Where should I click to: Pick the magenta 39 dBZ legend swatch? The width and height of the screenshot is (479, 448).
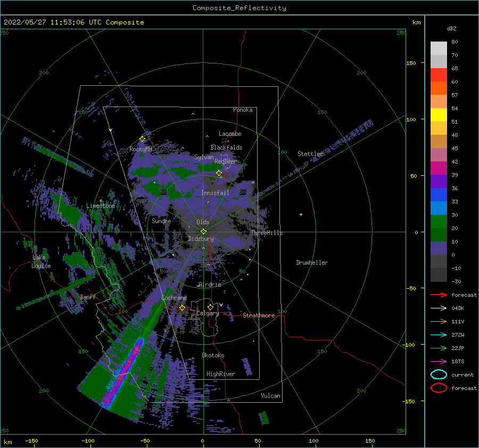(x=439, y=168)
